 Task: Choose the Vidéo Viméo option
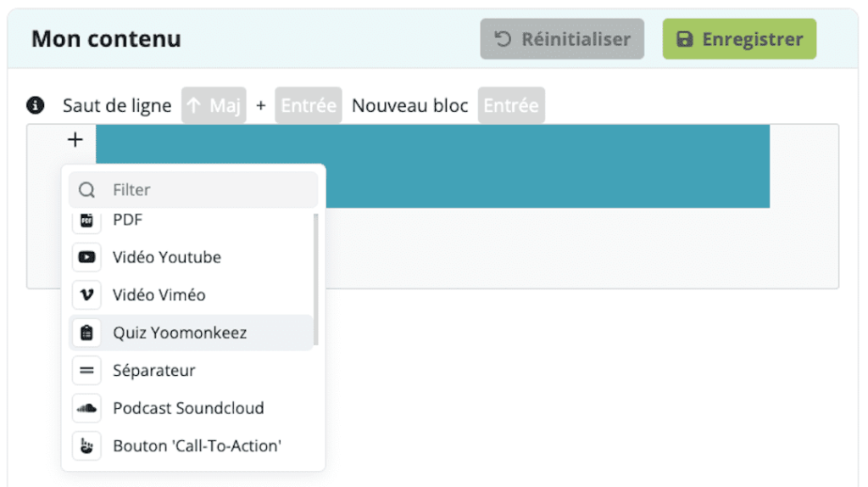tap(191, 294)
